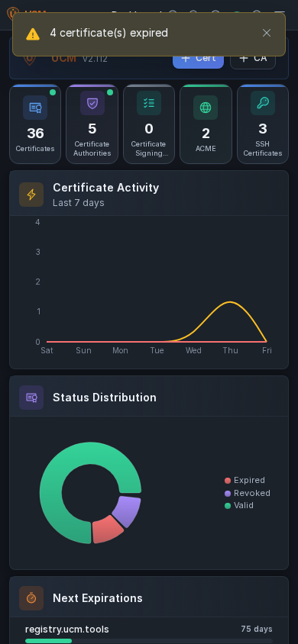
Task: Click the Next Expirations heading
Action: 97,598
